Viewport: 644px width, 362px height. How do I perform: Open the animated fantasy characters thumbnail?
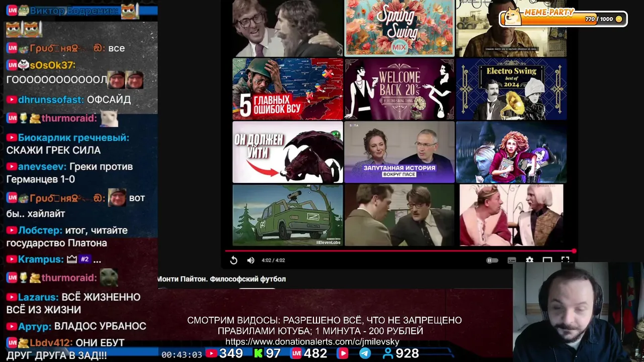511,152
